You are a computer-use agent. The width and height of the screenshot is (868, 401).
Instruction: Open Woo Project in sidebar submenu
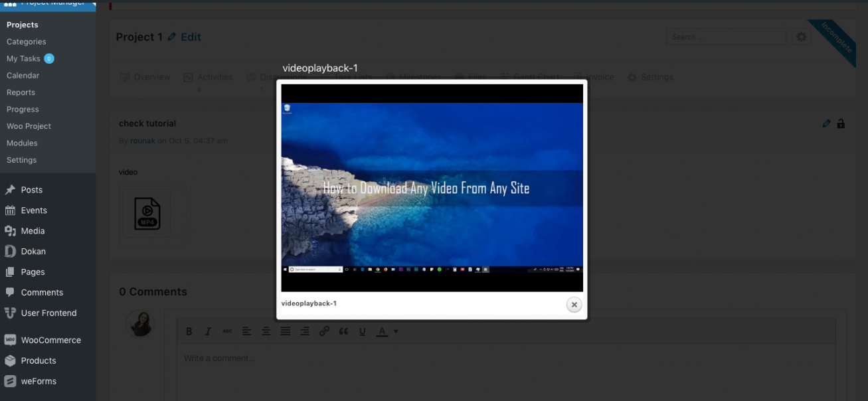pyautogui.click(x=29, y=126)
